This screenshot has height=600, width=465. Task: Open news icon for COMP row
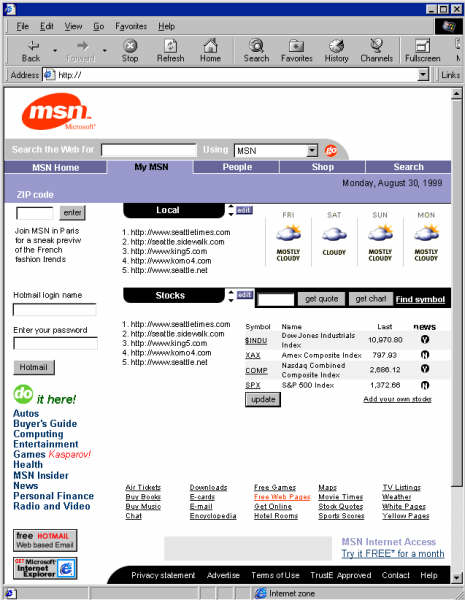click(425, 369)
